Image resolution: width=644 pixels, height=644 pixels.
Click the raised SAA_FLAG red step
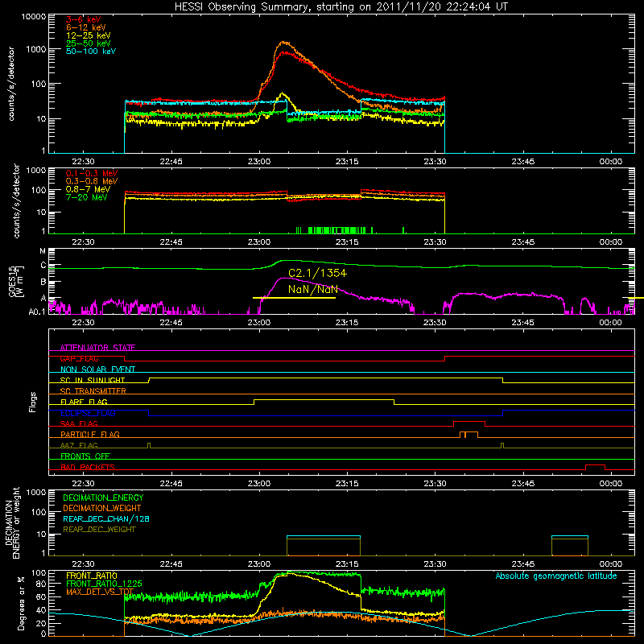469,422
